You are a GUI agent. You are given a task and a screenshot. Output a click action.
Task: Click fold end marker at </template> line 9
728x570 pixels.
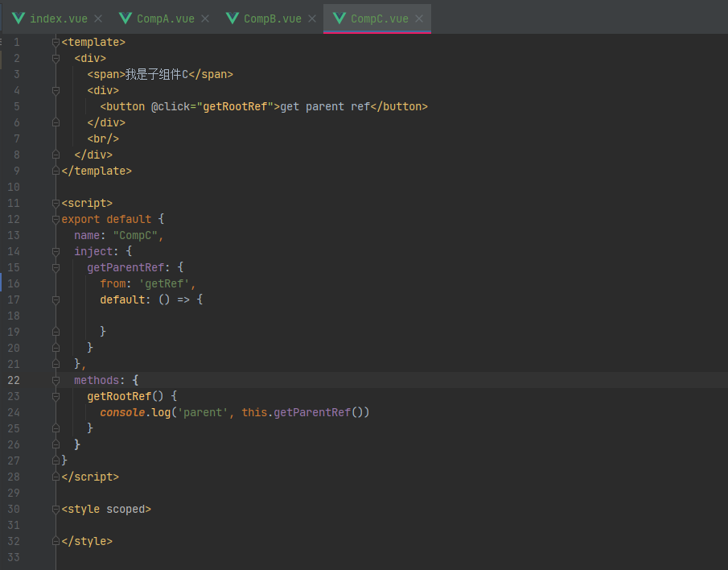tap(56, 171)
